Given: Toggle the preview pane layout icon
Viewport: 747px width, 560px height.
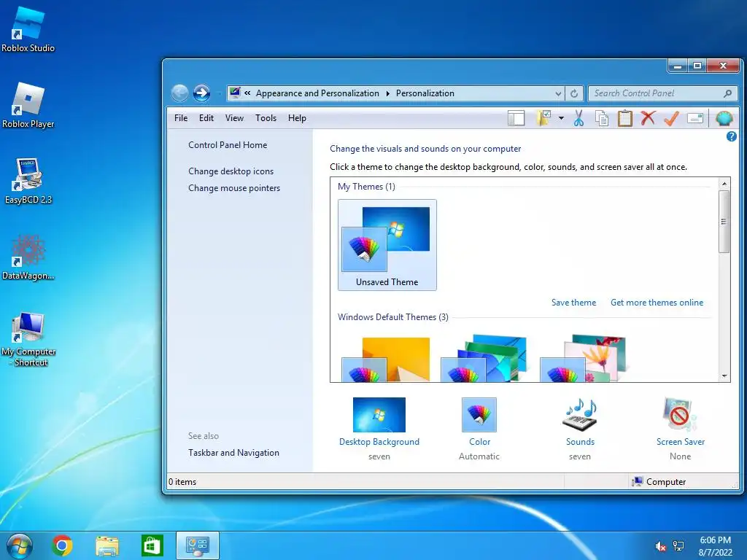Looking at the screenshot, I should pyautogui.click(x=516, y=118).
